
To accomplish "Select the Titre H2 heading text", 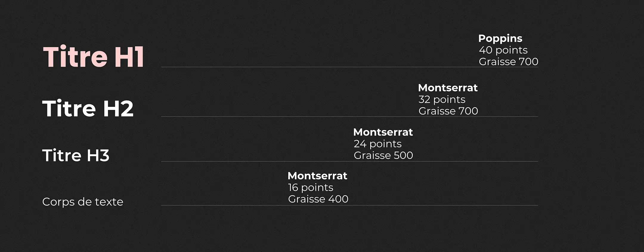I will pos(88,108).
